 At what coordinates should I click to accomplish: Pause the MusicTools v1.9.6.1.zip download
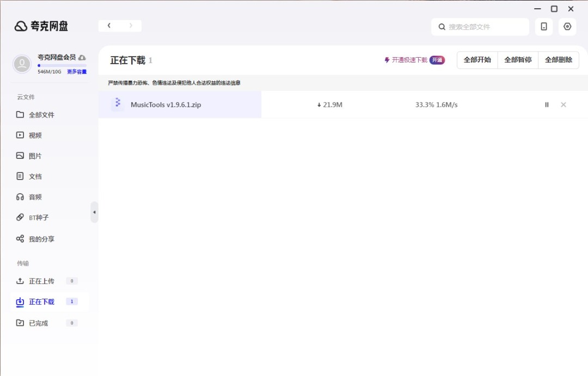[547, 104]
